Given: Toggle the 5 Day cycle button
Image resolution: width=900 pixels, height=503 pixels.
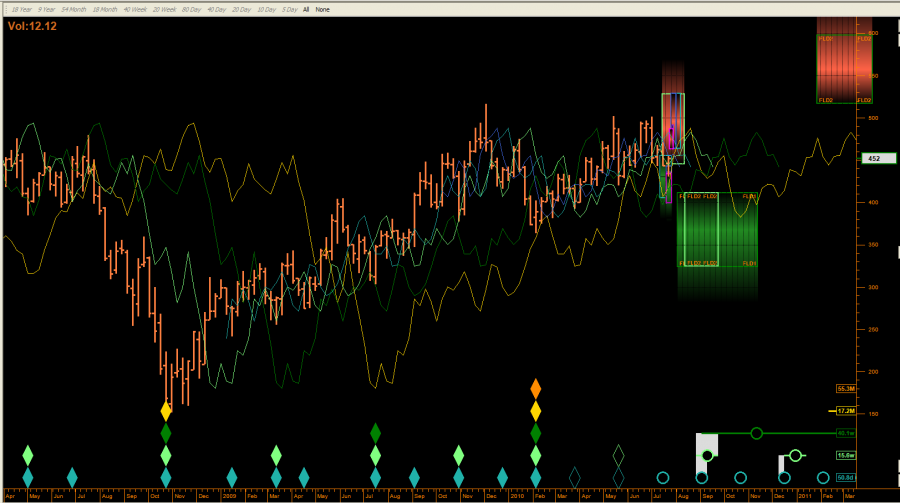Looking at the screenshot, I should tap(290, 10).
